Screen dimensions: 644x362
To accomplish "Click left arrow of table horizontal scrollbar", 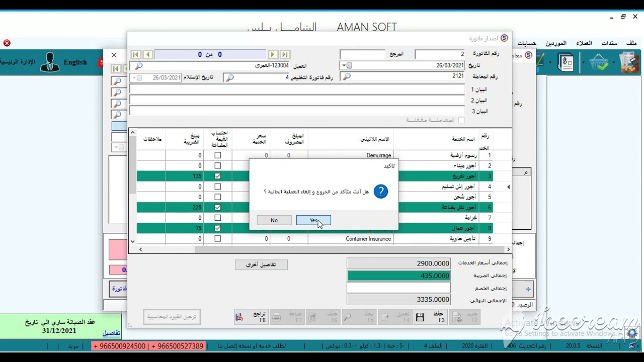I will (x=140, y=249).
